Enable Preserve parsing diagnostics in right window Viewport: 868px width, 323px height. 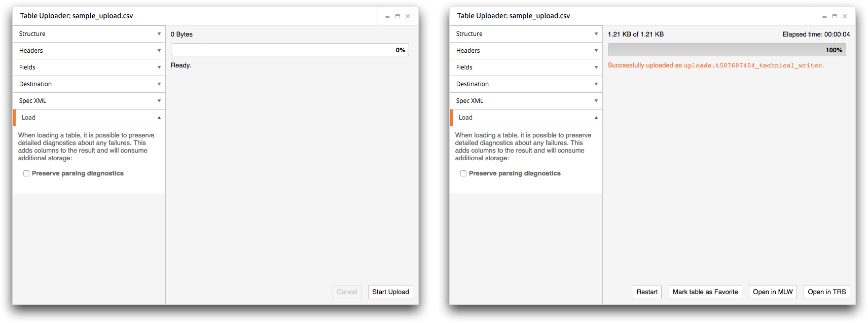463,173
